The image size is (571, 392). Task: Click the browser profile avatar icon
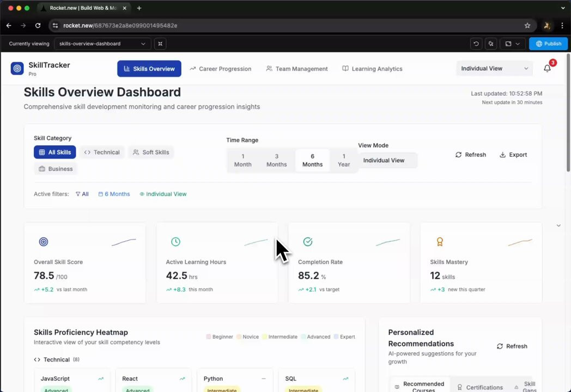tap(546, 26)
